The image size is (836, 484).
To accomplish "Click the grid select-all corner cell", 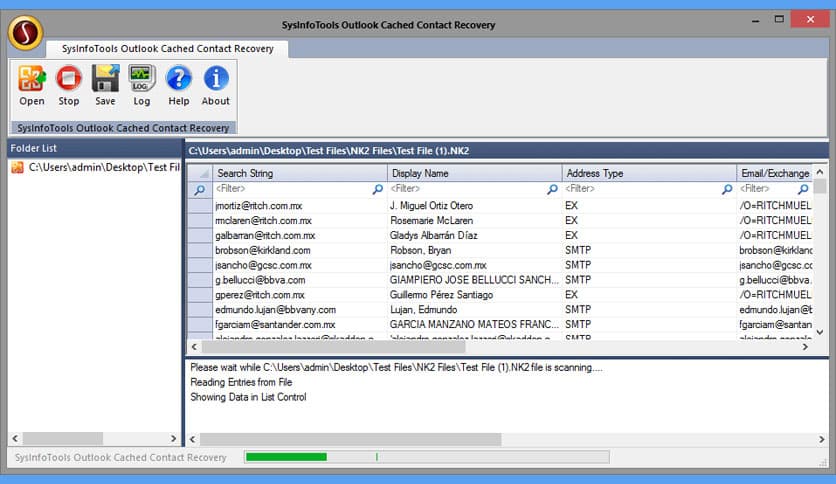I will click(x=200, y=173).
